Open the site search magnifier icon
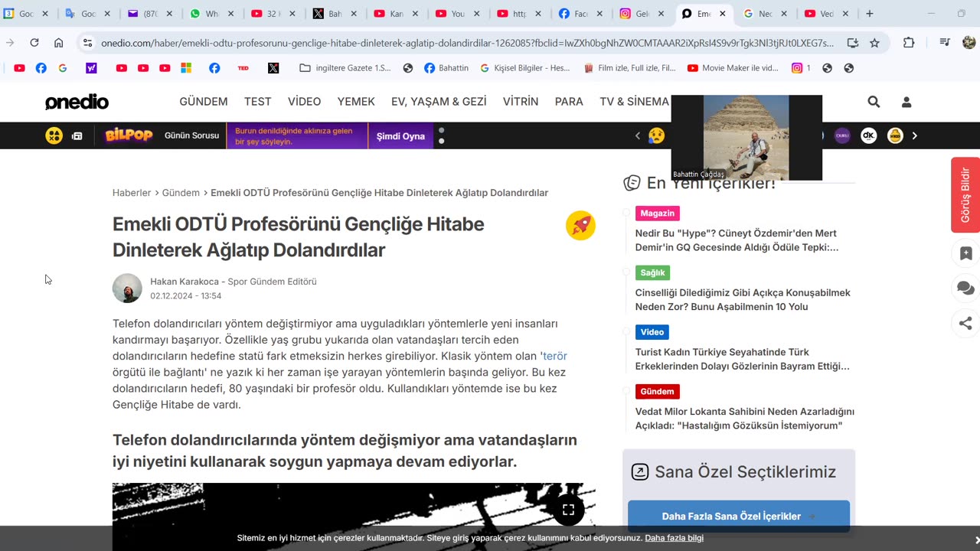The height and width of the screenshot is (551, 980). pyautogui.click(x=874, y=102)
